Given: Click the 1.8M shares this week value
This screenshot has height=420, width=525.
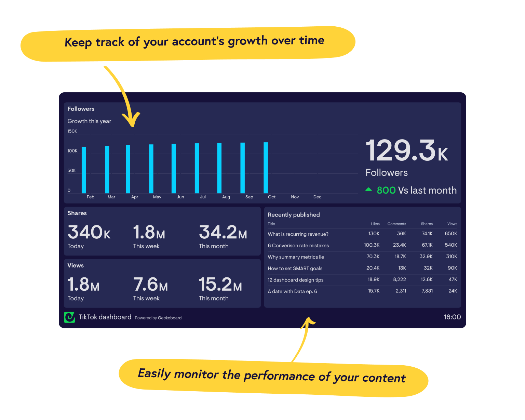Looking at the screenshot, I should pyautogui.click(x=149, y=232).
